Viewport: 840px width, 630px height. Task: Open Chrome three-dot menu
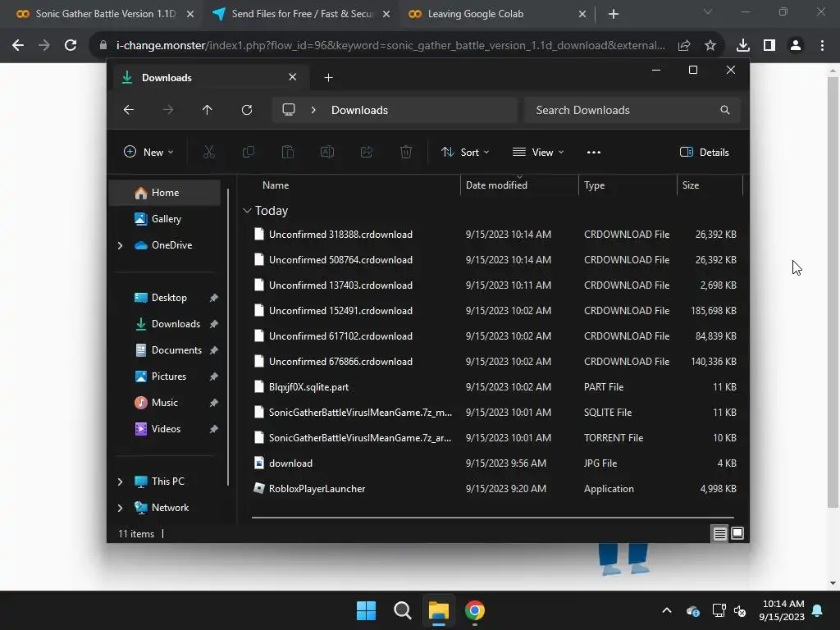coord(822,46)
